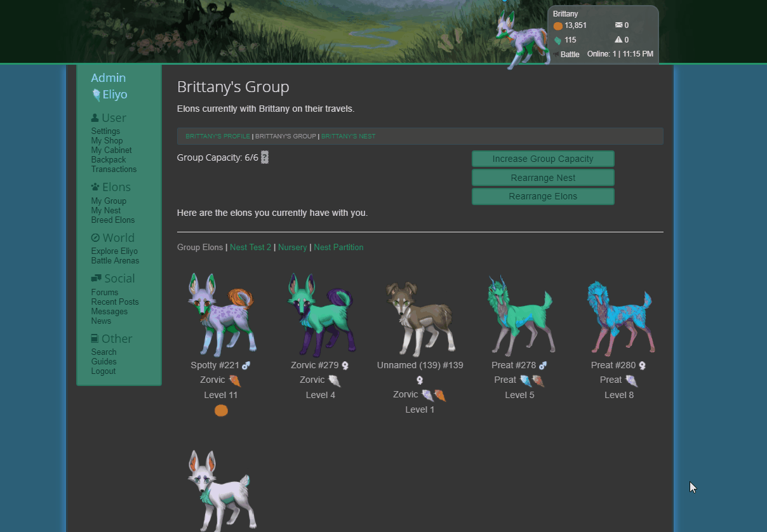Click the Group Capacity help question mark icon
Image resolution: width=767 pixels, height=532 pixels.
click(265, 157)
